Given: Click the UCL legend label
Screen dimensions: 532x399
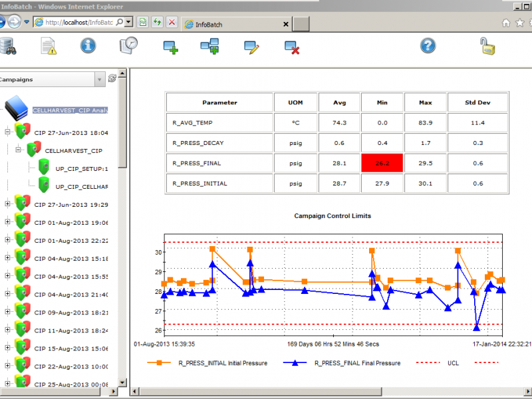Looking at the screenshot, I should (x=453, y=363).
